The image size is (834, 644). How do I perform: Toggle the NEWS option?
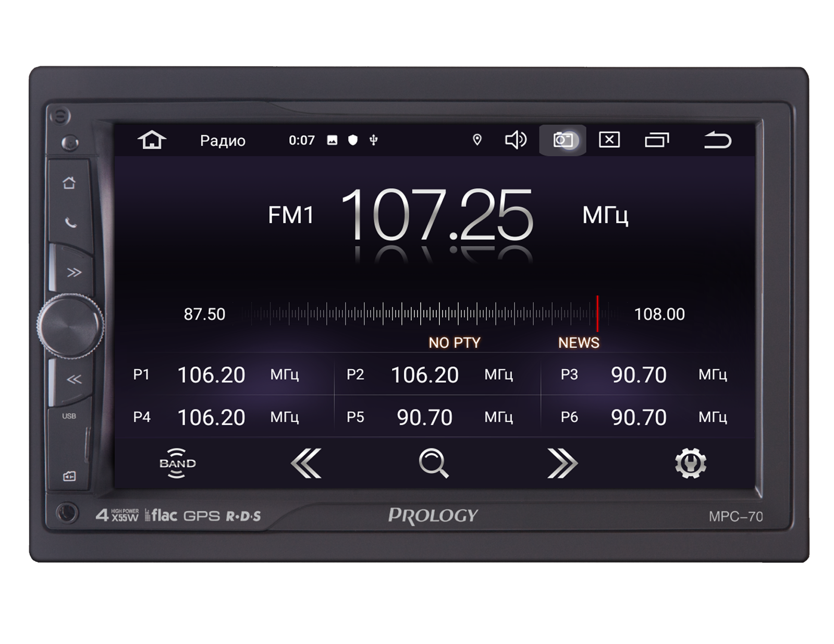579,343
